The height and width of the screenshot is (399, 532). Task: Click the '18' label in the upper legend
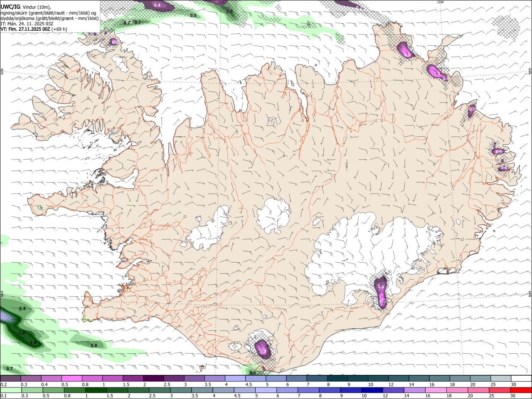click(x=452, y=385)
